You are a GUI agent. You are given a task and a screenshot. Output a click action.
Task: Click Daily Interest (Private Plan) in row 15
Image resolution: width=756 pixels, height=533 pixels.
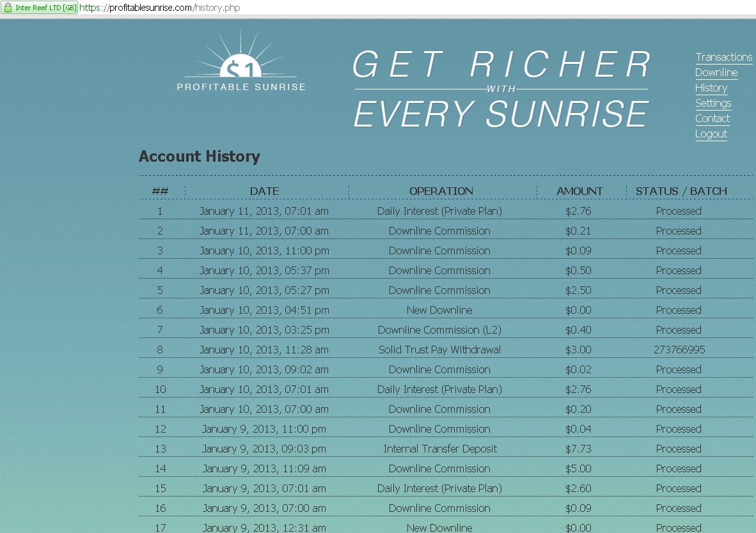439,488
